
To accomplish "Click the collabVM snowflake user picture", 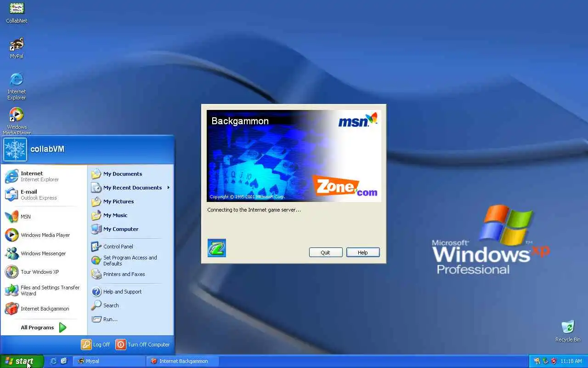I will coord(15,149).
